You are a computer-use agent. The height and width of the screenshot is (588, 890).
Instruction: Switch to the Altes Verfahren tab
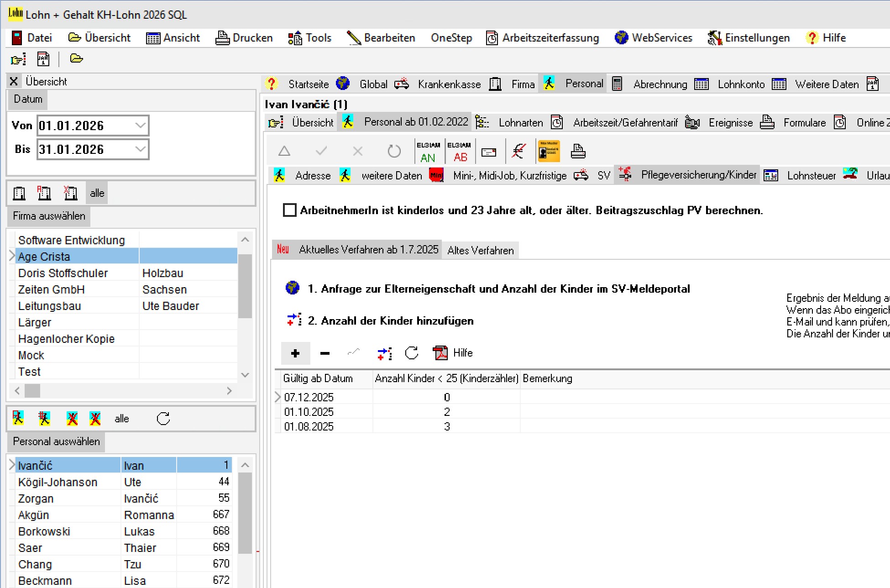480,250
